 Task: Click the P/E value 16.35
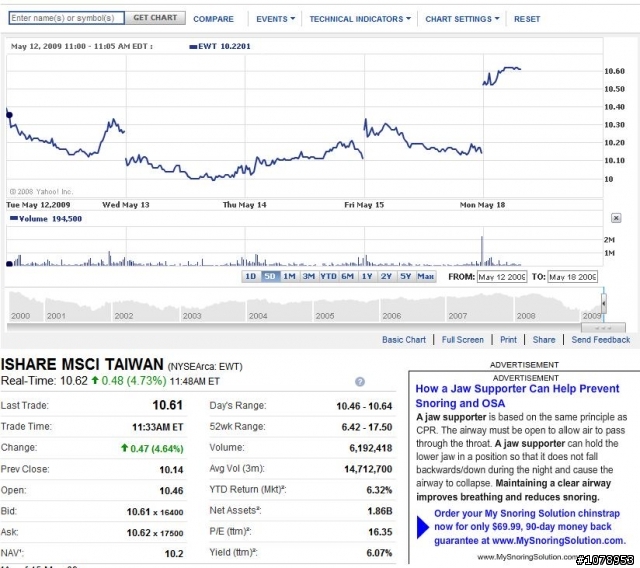tap(380, 532)
